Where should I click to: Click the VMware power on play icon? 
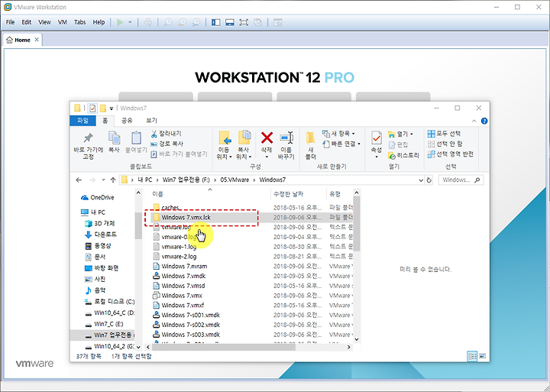pyautogui.click(x=121, y=22)
